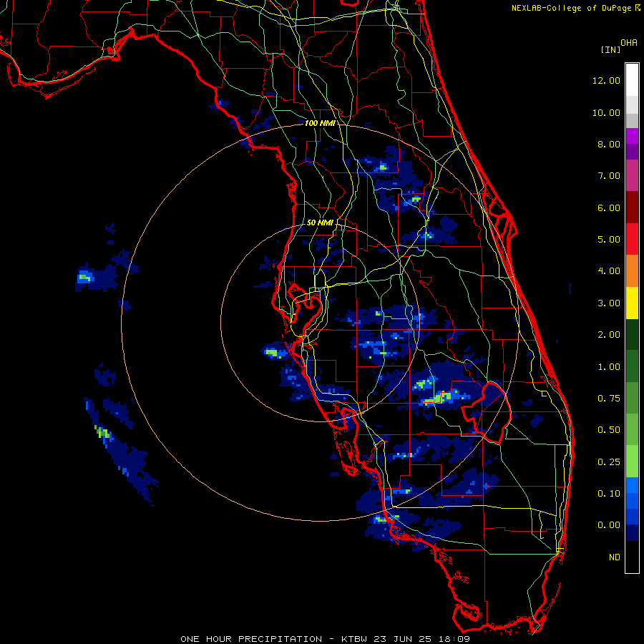Image resolution: width=644 pixels, height=644 pixels.
Task: Select the dark red swatch in the color scale
Action: click(632, 208)
